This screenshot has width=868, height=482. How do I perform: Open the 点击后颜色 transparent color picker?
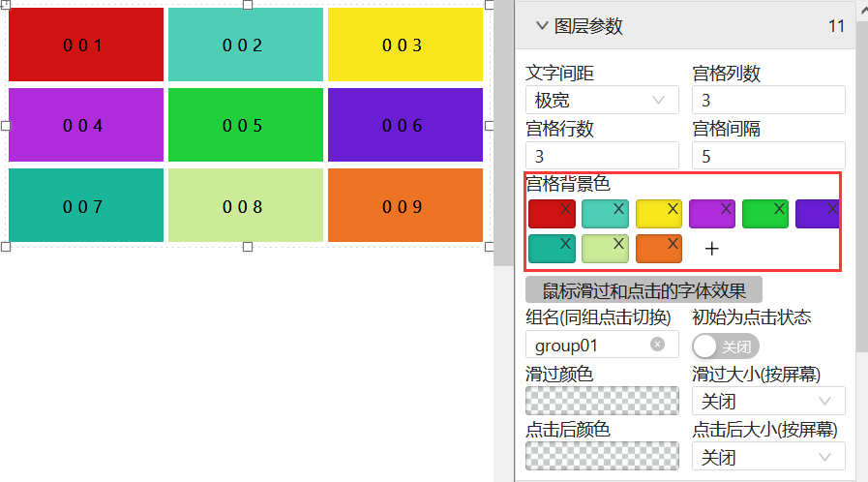point(602,456)
